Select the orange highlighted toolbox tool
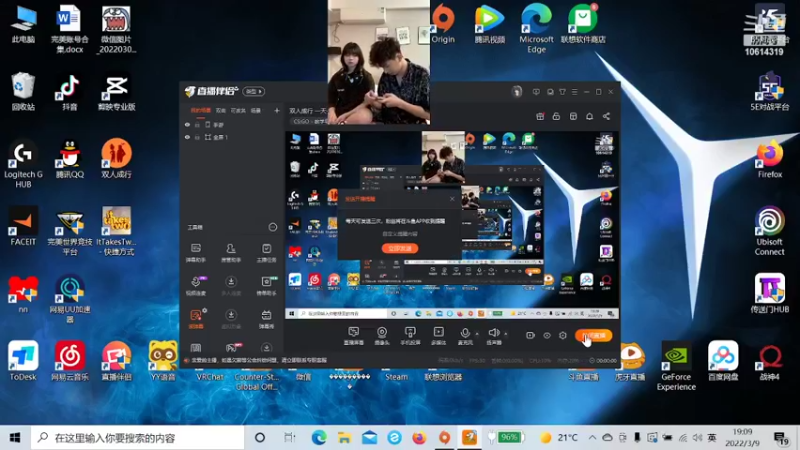Image resolution: width=800 pixels, height=450 pixels. click(196, 319)
